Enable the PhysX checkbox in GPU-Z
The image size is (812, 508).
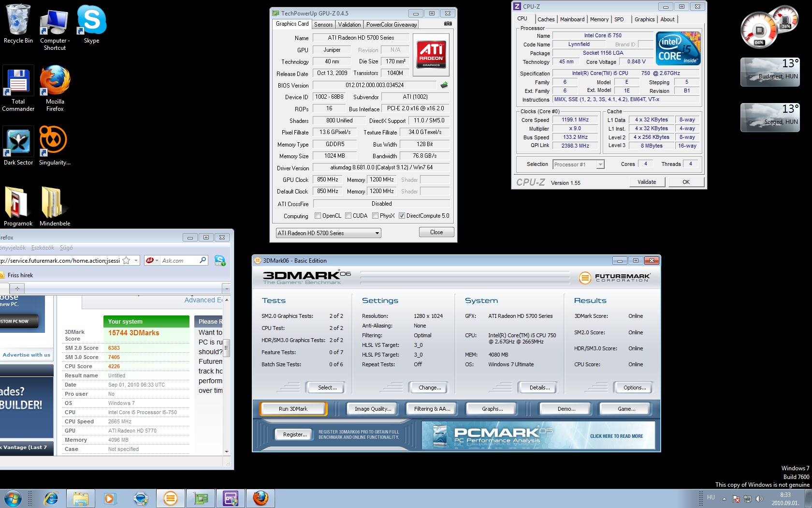[375, 216]
